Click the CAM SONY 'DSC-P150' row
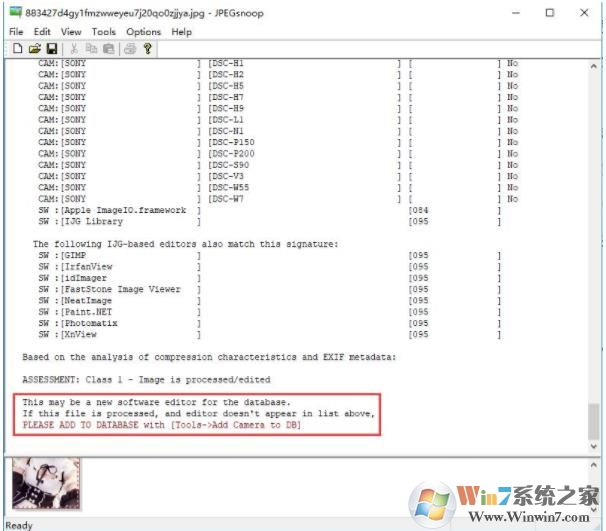Image resolution: width=606 pixels, height=531 pixels. [x=278, y=142]
